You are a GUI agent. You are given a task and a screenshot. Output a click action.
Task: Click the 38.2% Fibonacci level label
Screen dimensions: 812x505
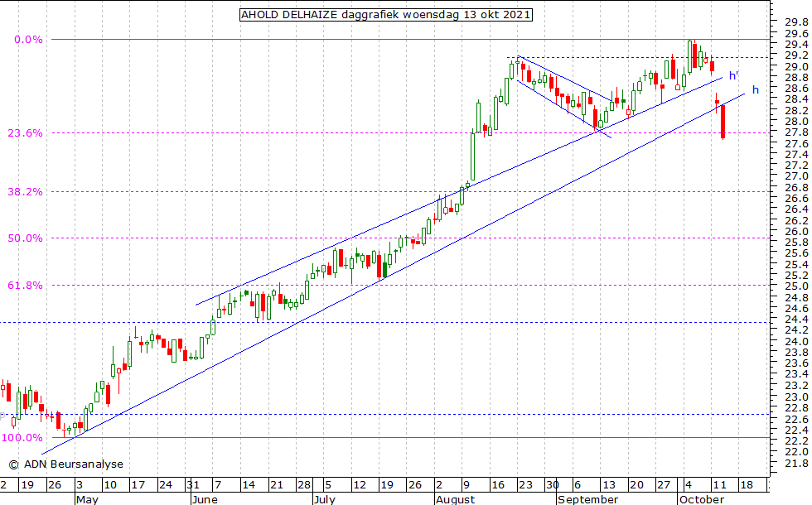pyautogui.click(x=25, y=192)
